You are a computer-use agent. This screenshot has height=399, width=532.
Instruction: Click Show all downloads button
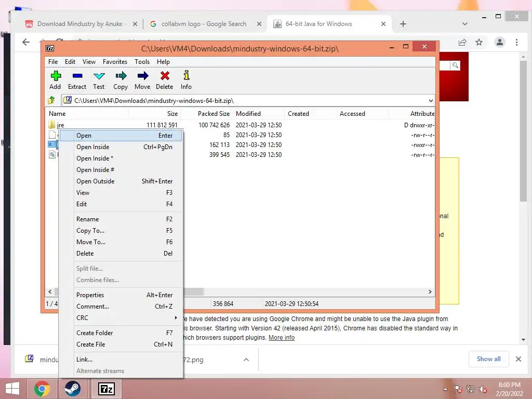point(488,359)
